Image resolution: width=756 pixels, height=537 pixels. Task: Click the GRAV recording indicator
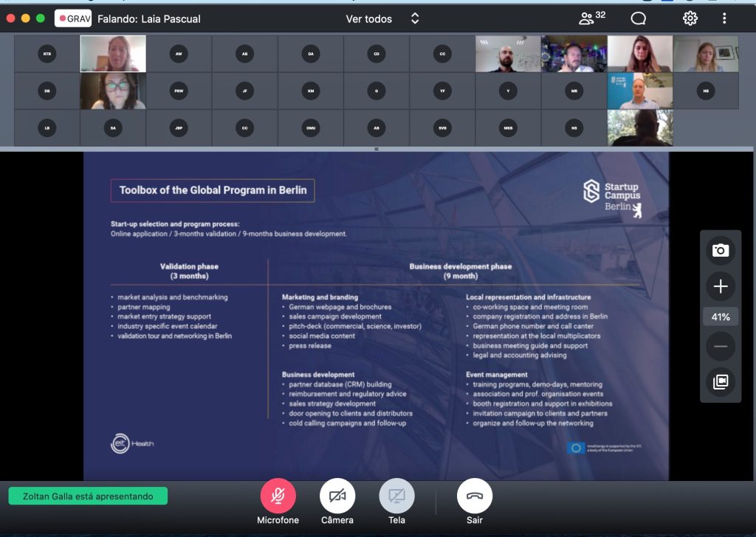73,18
